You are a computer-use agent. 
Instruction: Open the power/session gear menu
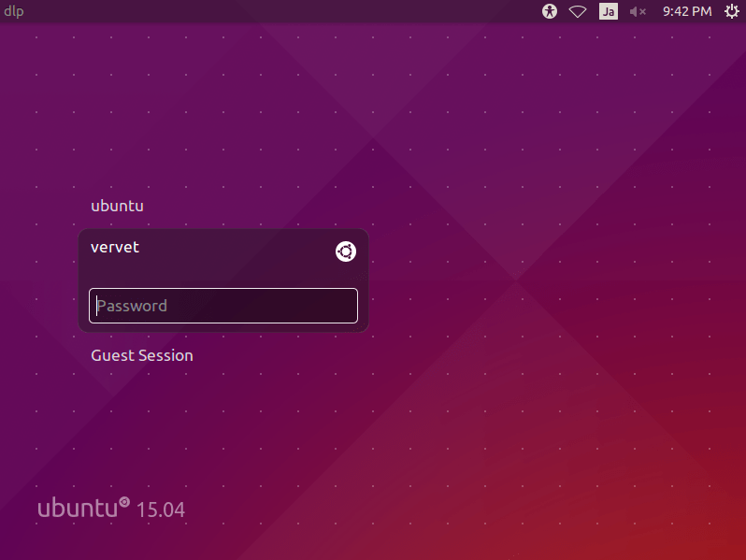pos(732,11)
